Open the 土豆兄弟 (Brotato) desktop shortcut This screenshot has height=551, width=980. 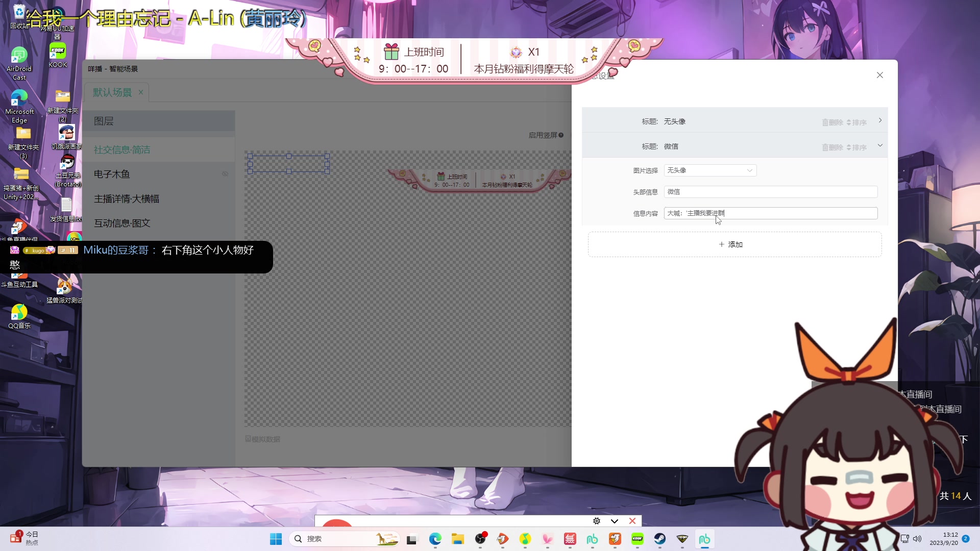tap(67, 171)
